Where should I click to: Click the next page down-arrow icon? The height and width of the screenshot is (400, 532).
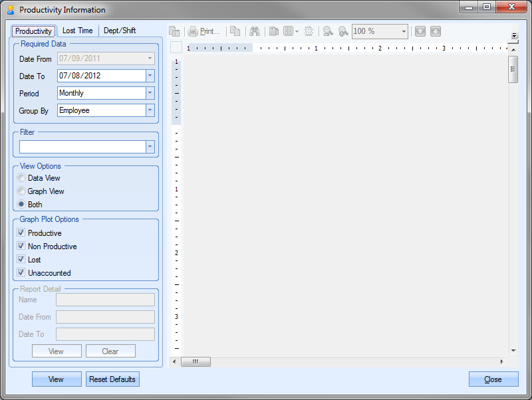point(435,31)
